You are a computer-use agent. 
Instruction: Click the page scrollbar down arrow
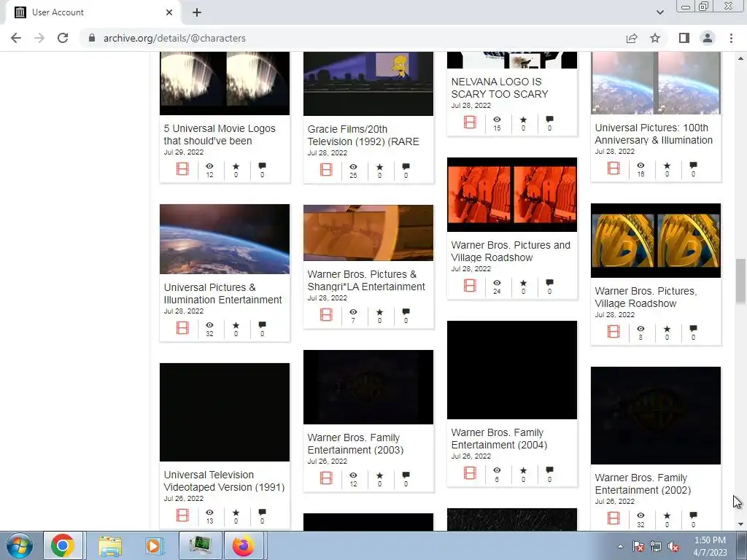(x=740, y=524)
